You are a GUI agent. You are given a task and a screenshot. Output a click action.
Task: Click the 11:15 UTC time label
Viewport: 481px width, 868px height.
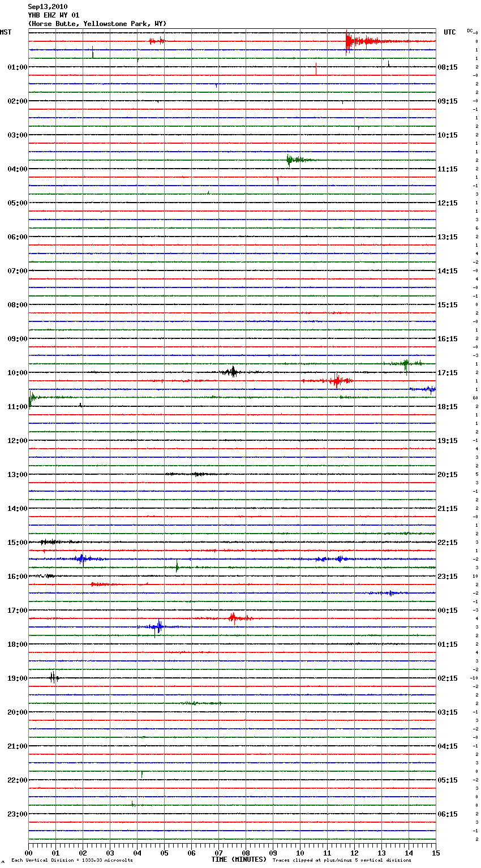pyautogui.click(x=448, y=169)
